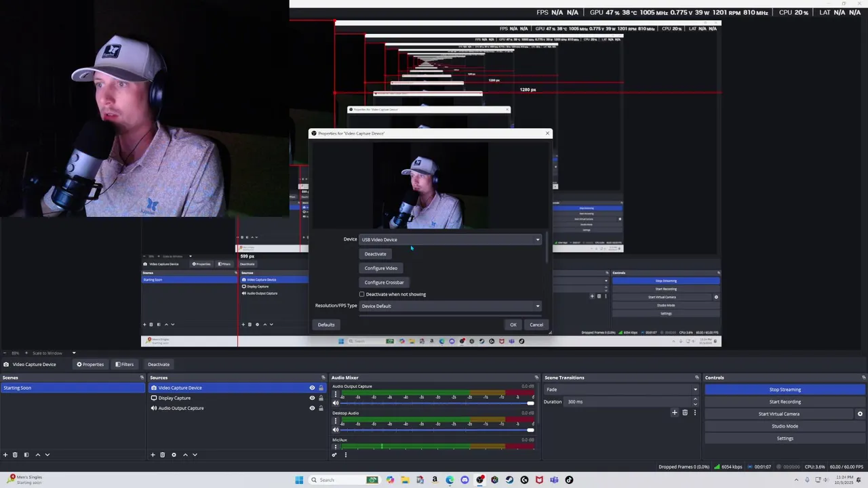Click Defaults in Properties dialog
Image resolution: width=868 pixels, height=488 pixels.
click(x=326, y=325)
